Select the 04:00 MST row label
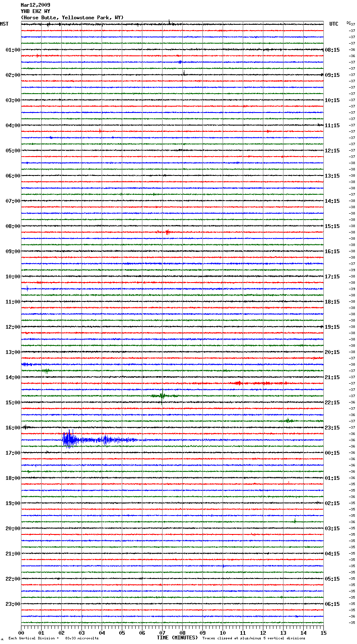Viewport: 357px width, 644px height. [13, 126]
